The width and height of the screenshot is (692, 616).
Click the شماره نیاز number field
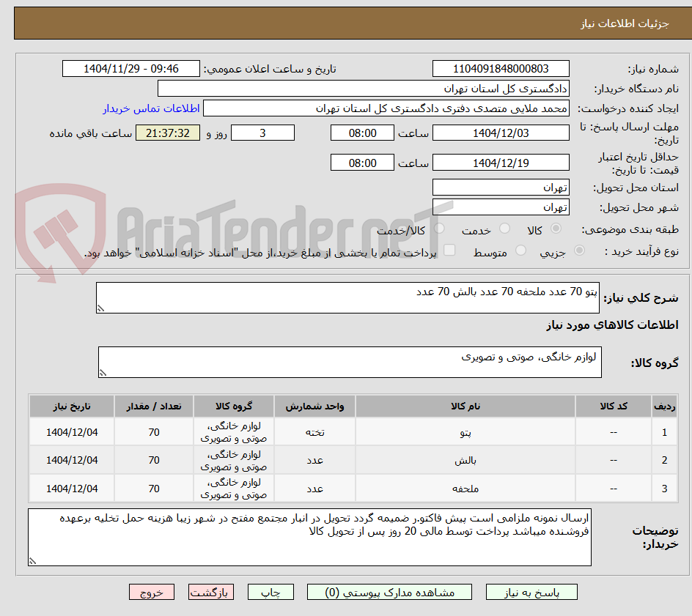tap(501, 69)
